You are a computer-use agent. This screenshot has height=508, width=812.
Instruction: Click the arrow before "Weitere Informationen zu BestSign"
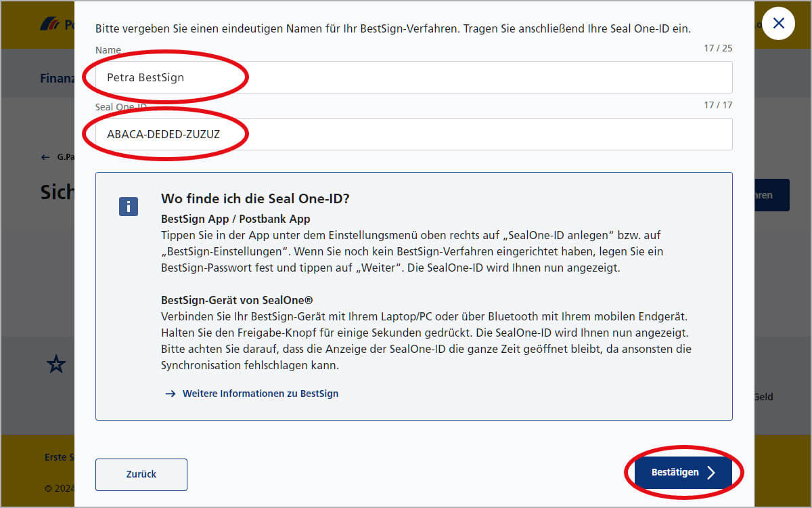(171, 393)
